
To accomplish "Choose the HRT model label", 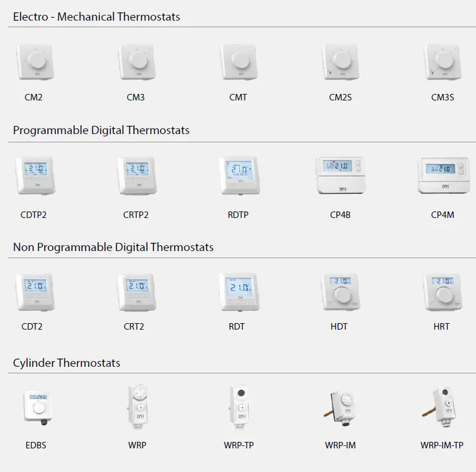I will coord(441,327).
